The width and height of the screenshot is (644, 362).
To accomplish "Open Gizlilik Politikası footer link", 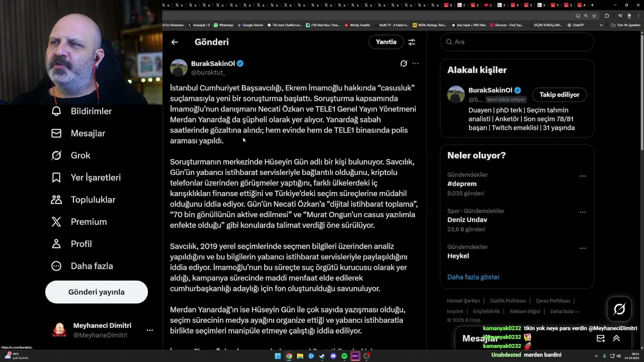I will point(508,301).
